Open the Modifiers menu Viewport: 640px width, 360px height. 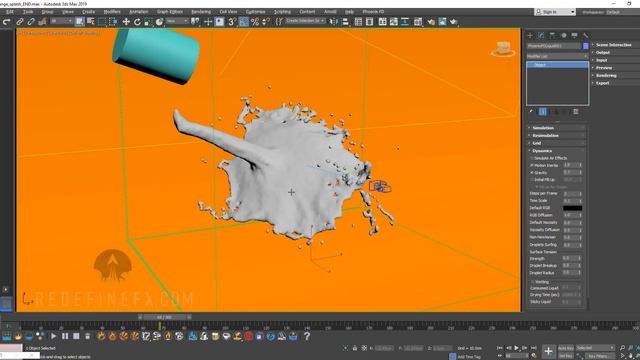coord(112,12)
